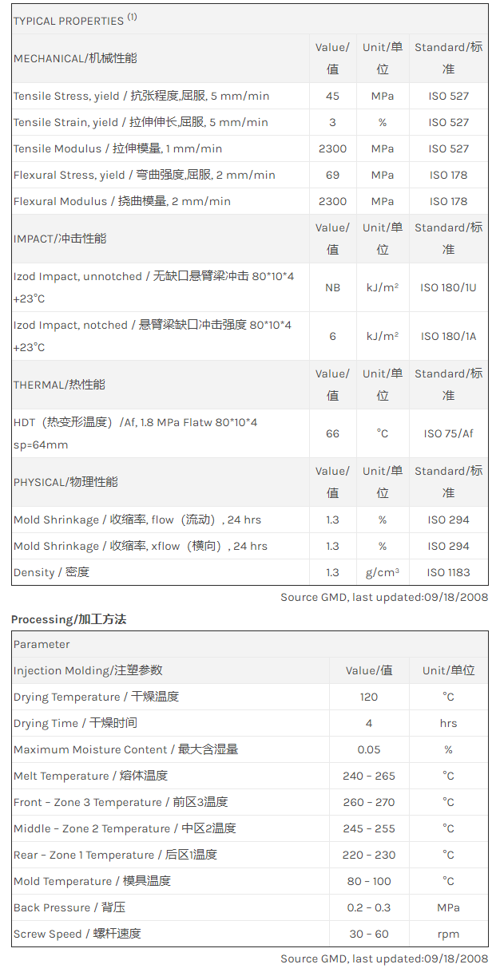
Task: Select the rpm unit for Screw Speed
Action: pyautogui.click(x=448, y=934)
